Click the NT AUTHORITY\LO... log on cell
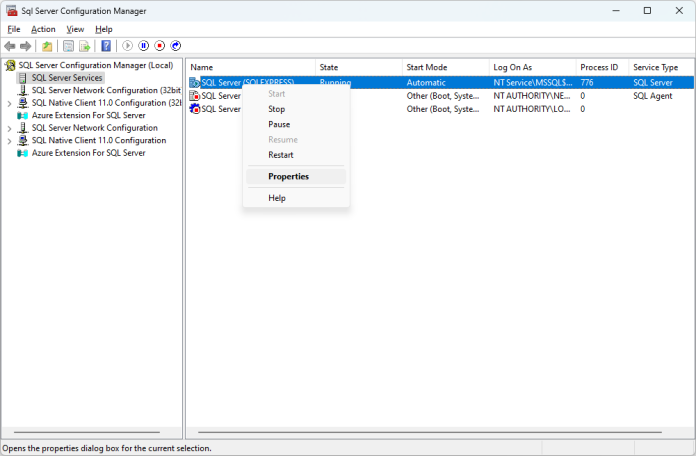The image size is (696, 456). (532, 109)
